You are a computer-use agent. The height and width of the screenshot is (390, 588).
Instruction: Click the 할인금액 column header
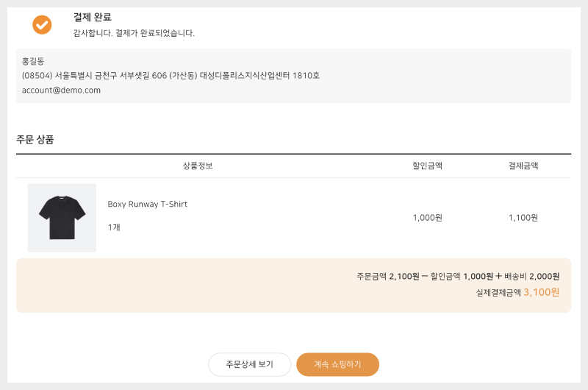(427, 166)
